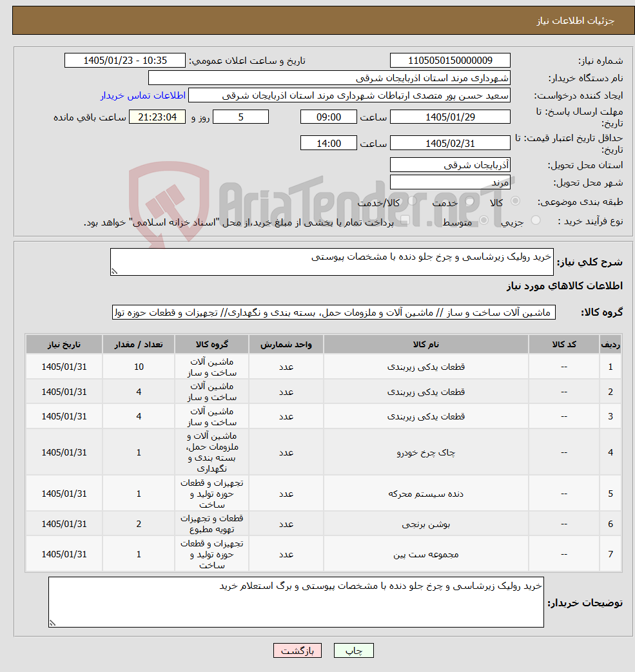Click the row number 6 cell

pos(611,524)
